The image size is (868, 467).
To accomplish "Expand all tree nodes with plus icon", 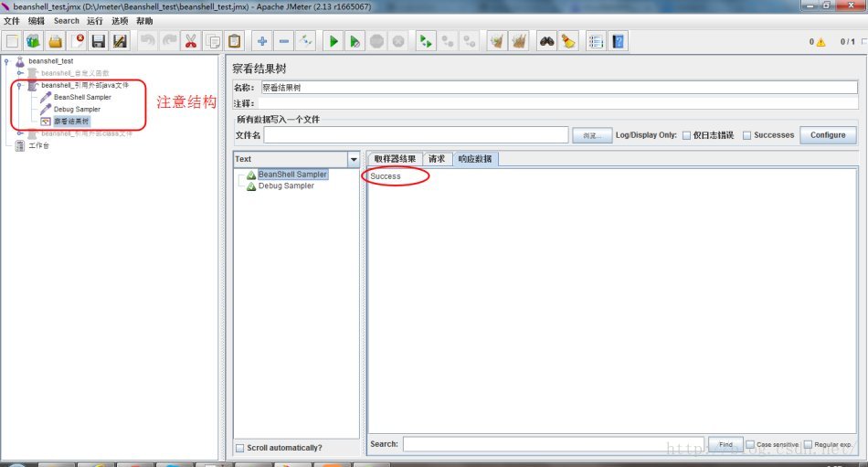I will pos(262,41).
